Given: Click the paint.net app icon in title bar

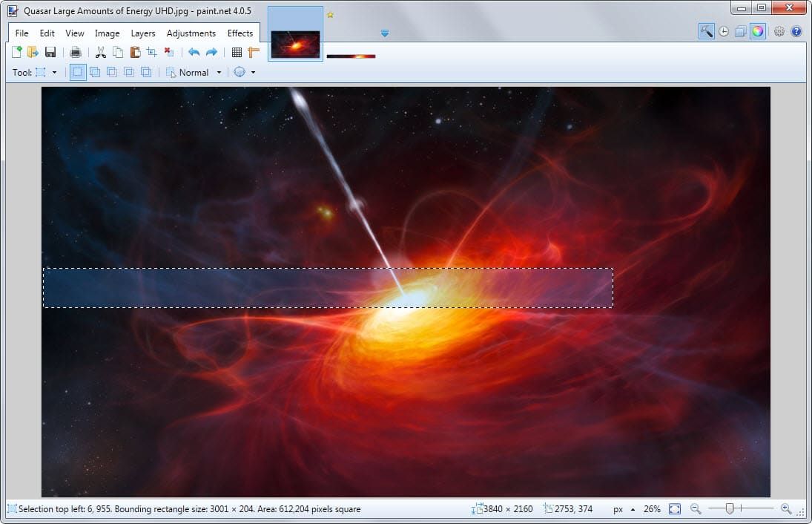Looking at the screenshot, I should click(13, 11).
